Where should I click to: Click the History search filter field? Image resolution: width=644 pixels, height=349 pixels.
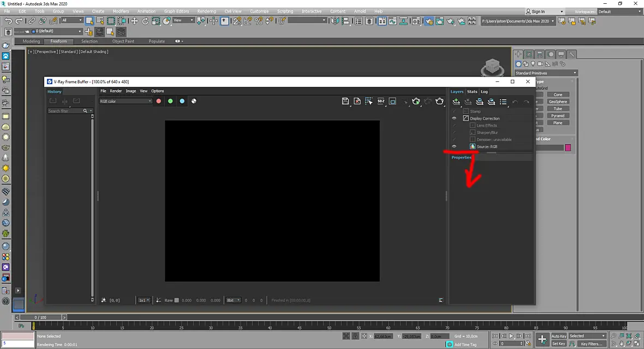(x=65, y=111)
